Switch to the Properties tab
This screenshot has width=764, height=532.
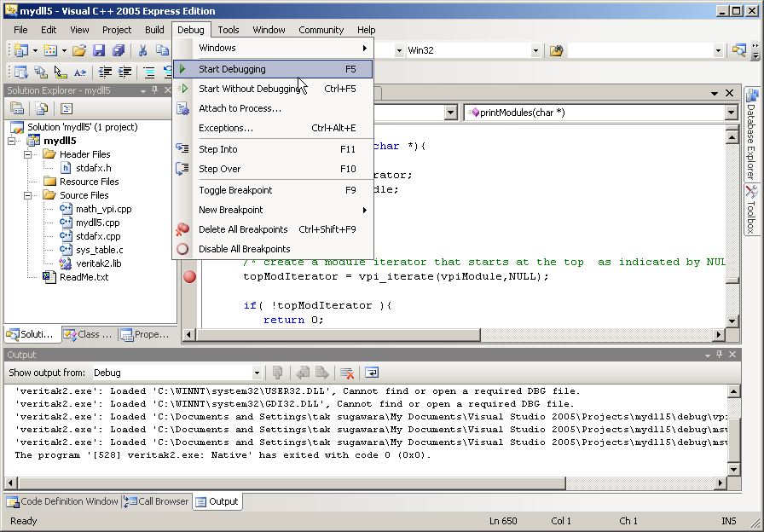[145, 334]
